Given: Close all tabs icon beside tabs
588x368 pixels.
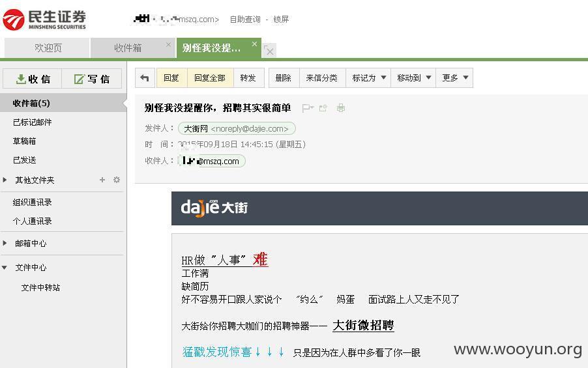Looking at the screenshot, I should [x=269, y=51].
